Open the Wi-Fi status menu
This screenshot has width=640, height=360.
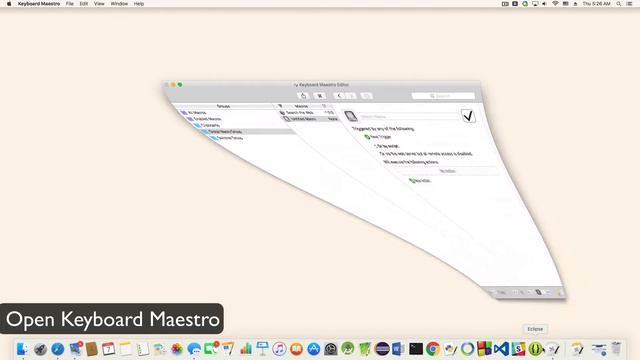click(555, 4)
